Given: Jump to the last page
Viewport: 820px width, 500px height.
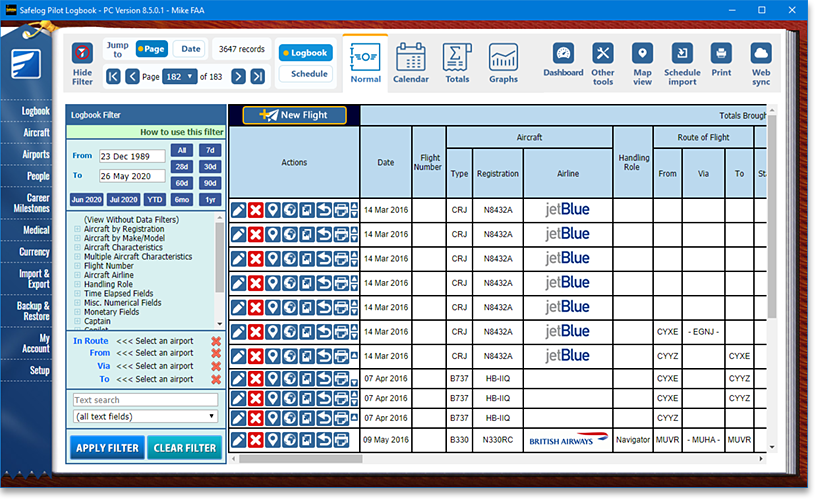Looking at the screenshot, I should [x=257, y=76].
